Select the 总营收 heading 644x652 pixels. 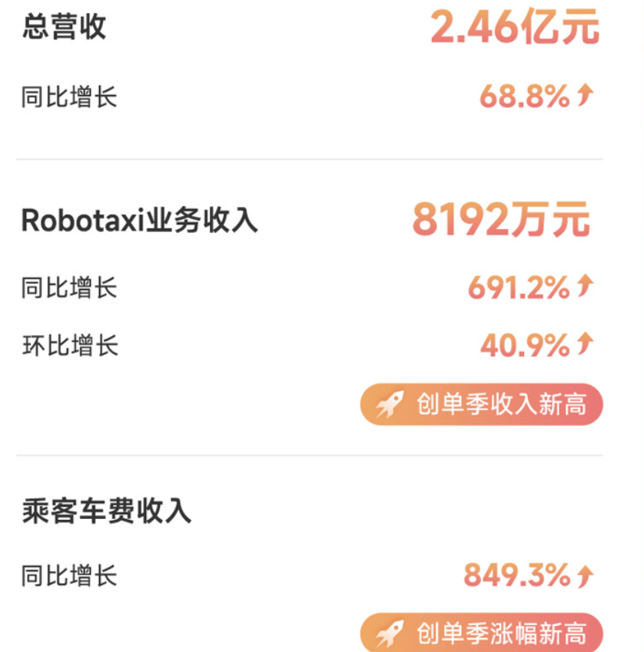point(65,27)
